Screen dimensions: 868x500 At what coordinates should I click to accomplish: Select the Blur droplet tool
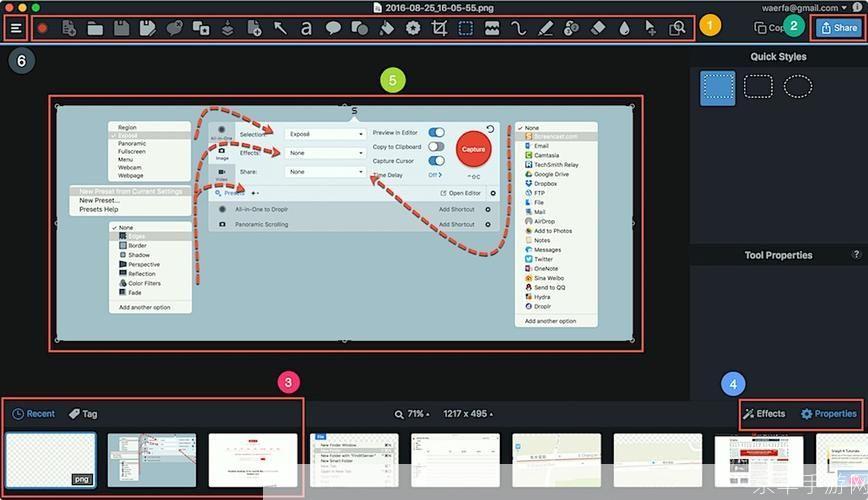pyautogui.click(x=624, y=29)
